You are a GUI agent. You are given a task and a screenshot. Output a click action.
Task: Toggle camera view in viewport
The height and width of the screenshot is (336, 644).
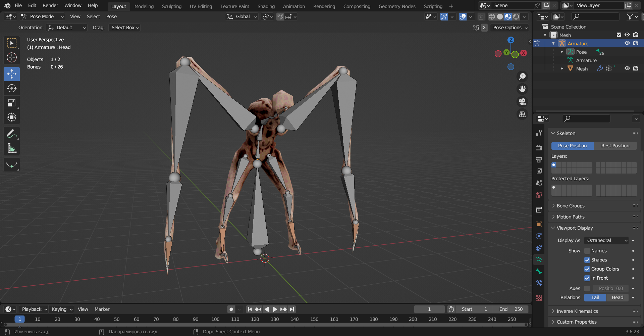pyautogui.click(x=522, y=102)
